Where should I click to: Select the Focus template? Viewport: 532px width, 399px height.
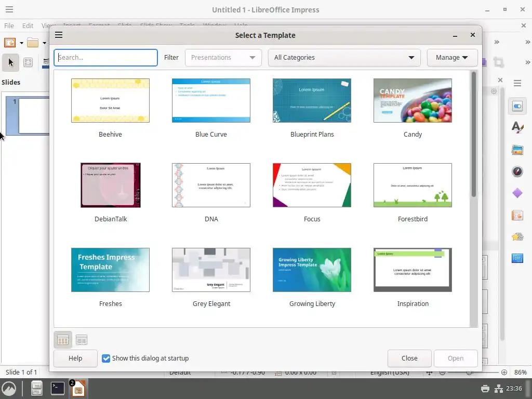312,193
